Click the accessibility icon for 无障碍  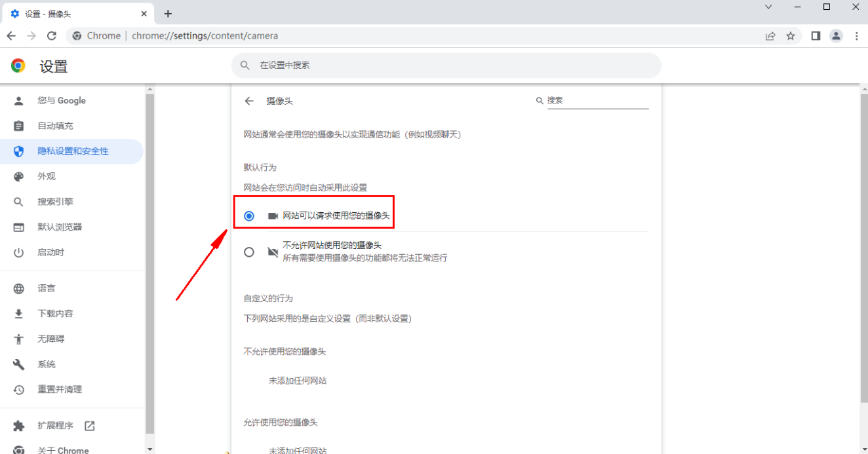tap(18, 339)
